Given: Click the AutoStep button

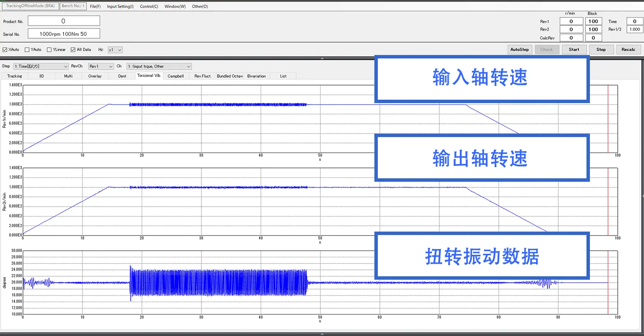Looking at the screenshot, I should [519, 49].
